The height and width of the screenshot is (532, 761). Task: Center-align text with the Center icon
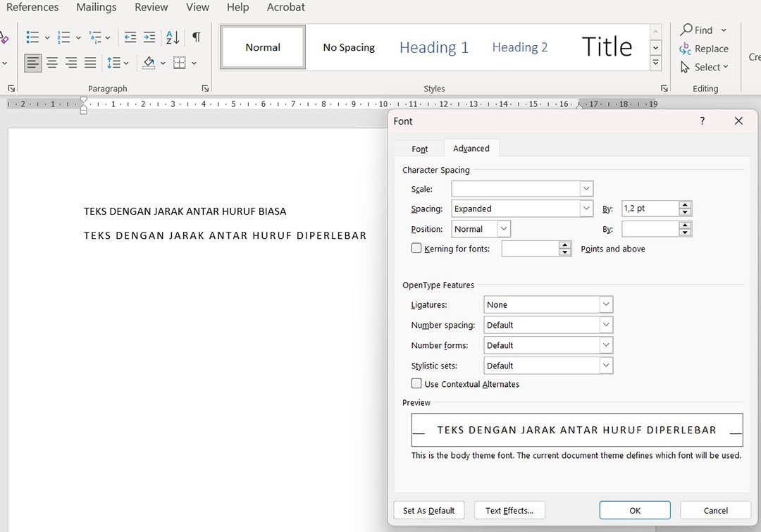[52, 63]
